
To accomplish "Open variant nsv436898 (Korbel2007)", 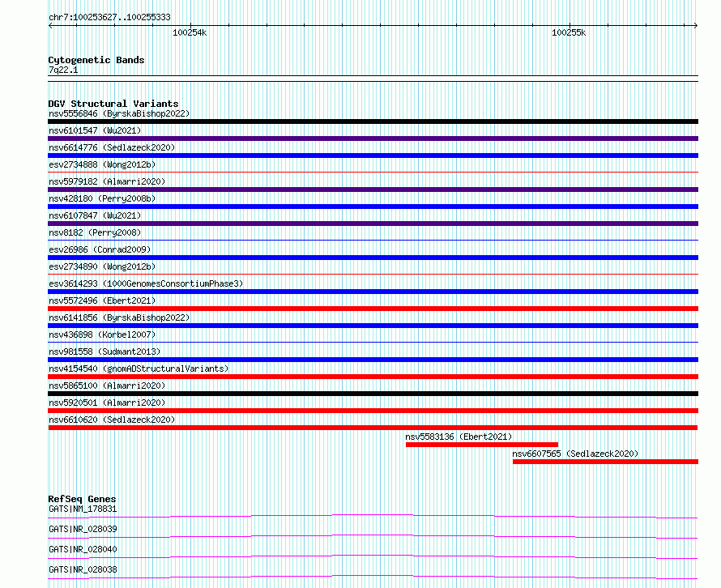I will (x=102, y=334).
